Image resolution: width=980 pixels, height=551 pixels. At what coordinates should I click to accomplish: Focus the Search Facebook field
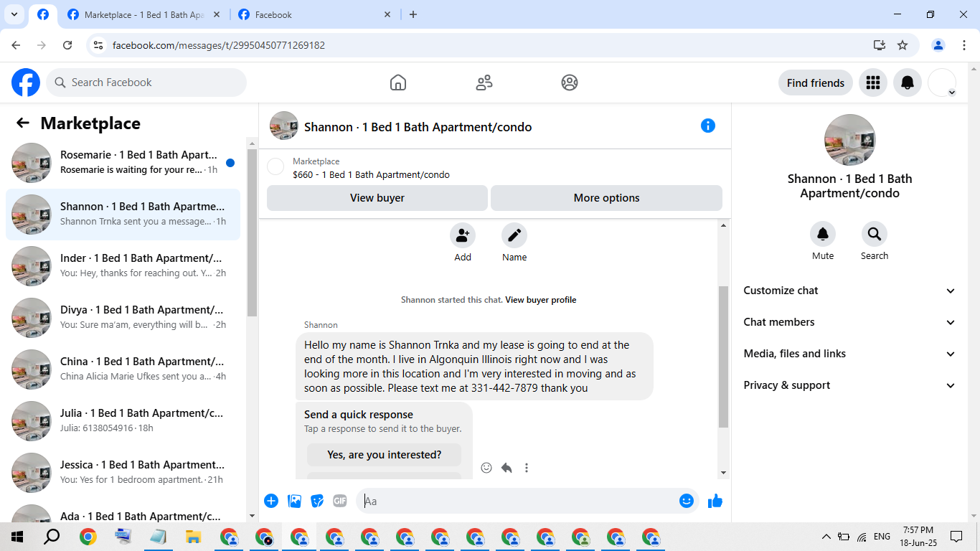(x=146, y=83)
